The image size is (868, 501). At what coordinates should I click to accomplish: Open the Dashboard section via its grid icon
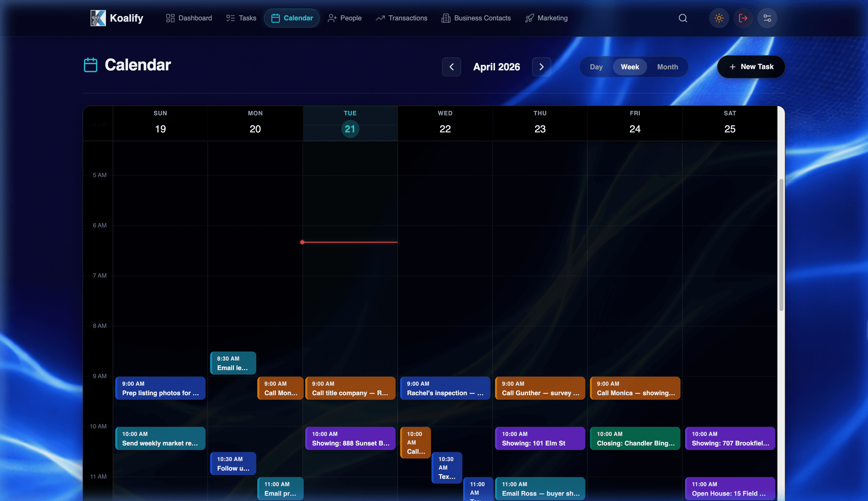pos(170,18)
